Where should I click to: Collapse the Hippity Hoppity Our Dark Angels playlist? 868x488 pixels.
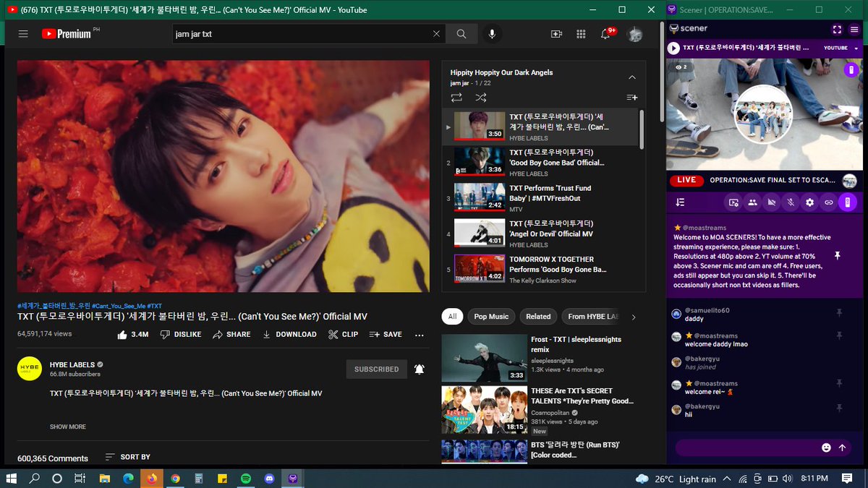click(631, 77)
